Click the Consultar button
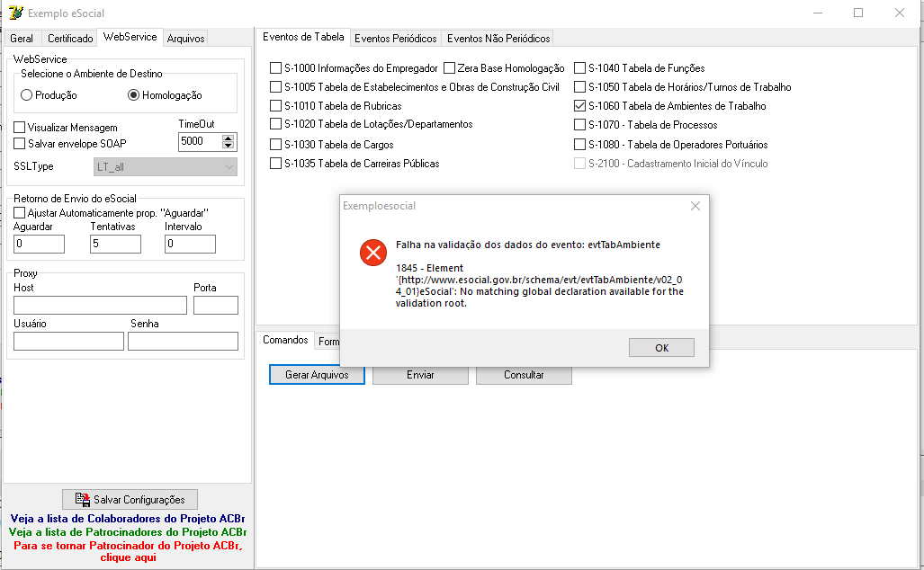 (524, 375)
